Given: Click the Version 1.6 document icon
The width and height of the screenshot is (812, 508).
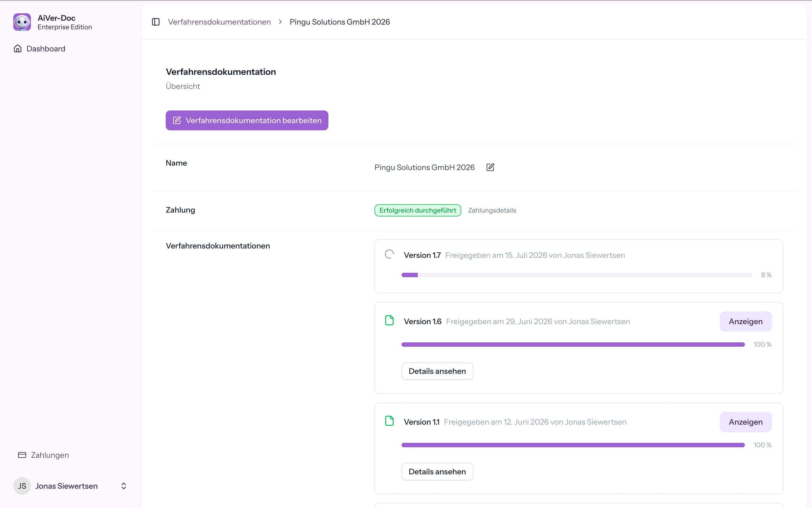Looking at the screenshot, I should point(389,320).
